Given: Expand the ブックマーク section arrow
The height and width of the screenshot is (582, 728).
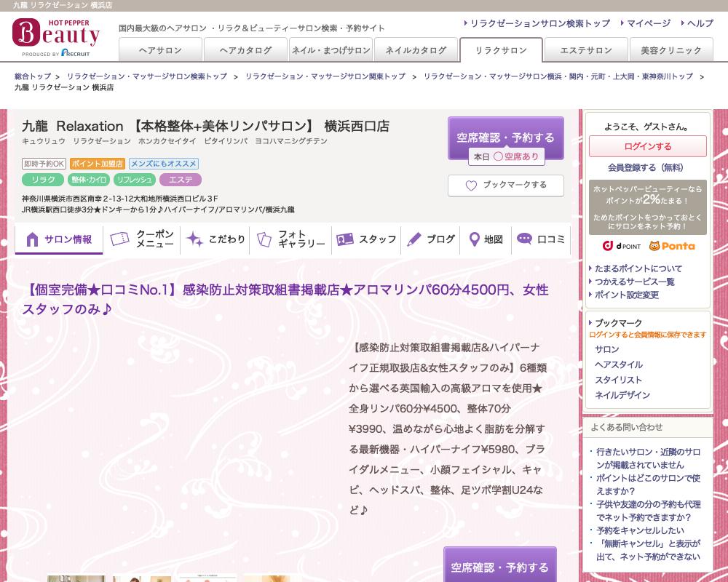Looking at the screenshot, I should pos(591,323).
